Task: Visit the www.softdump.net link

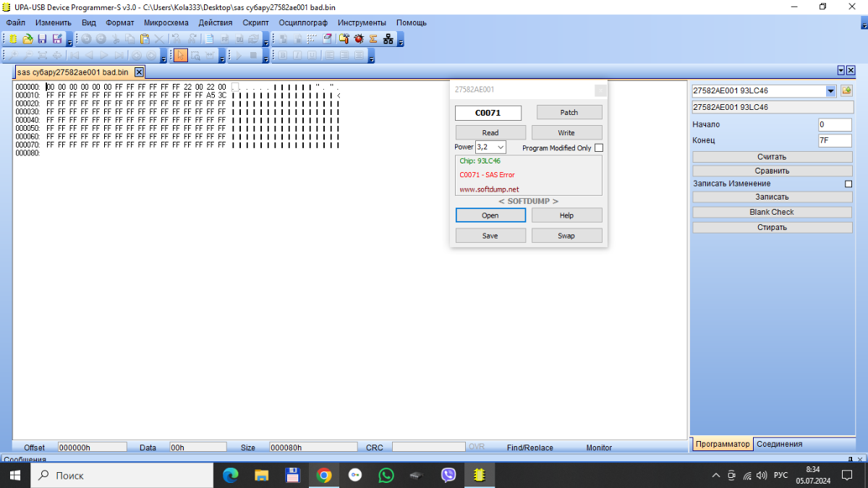Action: point(489,189)
